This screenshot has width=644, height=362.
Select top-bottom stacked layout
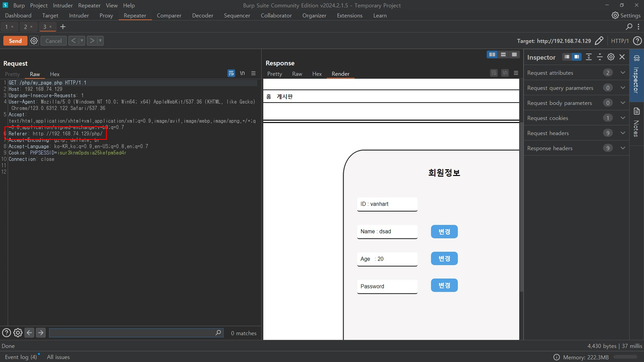click(503, 54)
